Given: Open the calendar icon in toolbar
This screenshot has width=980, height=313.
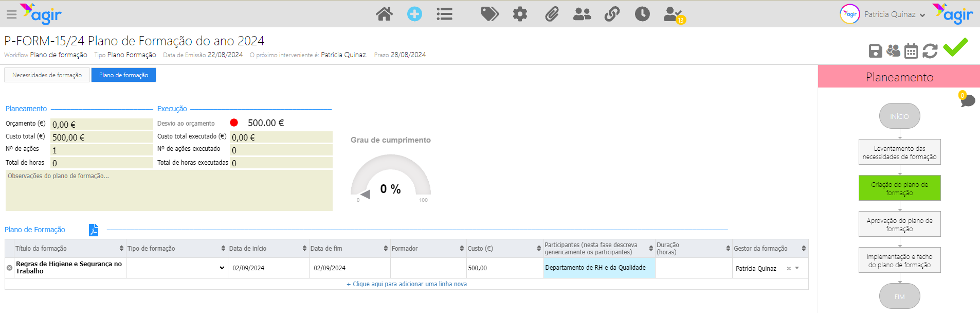Looking at the screenshot, I should (x=911, y=51).
